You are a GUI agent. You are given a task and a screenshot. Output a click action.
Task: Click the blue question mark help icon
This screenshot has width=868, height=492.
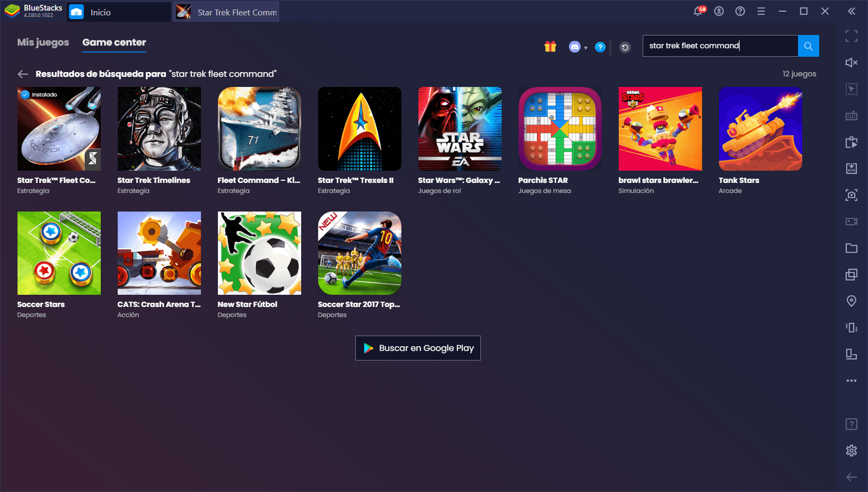click(x=600, y=47)
